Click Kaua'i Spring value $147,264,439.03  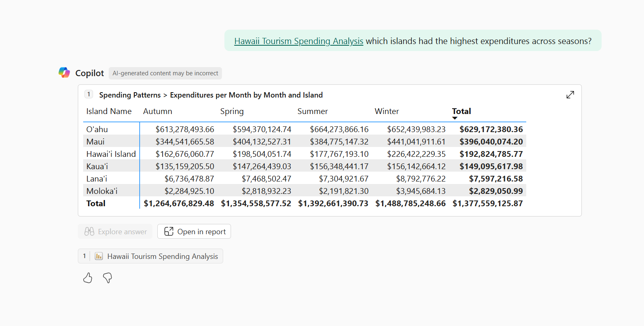tap(262, 166)
